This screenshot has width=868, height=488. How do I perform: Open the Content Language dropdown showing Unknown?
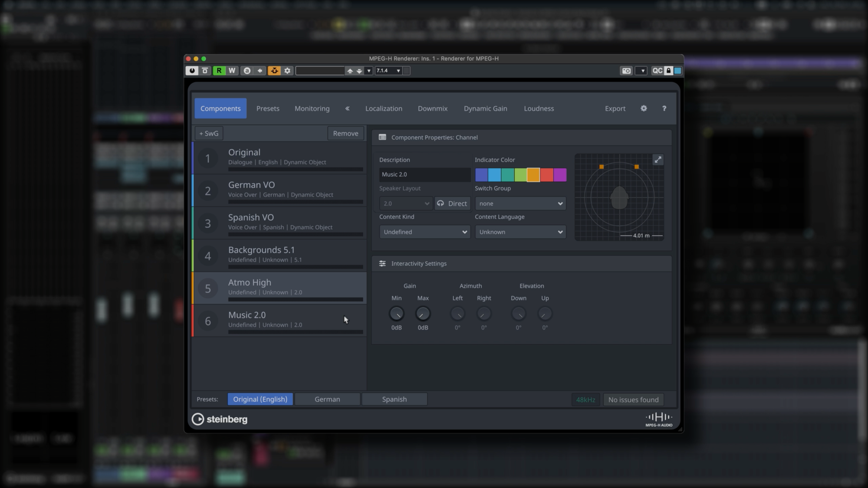520,232
